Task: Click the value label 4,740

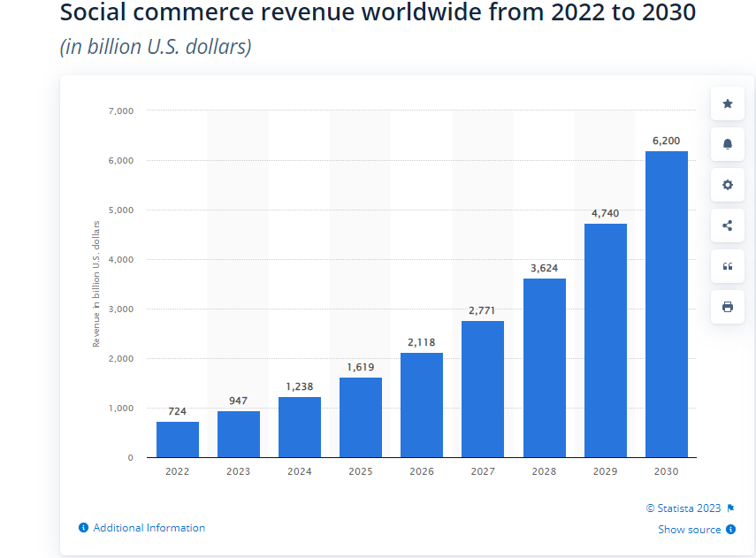Action: click(605, 213)
